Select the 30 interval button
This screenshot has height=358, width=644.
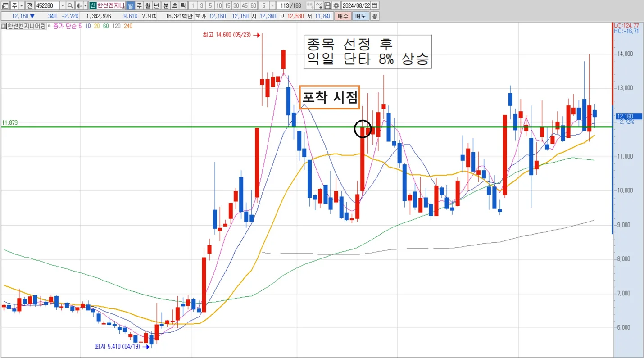236,6
